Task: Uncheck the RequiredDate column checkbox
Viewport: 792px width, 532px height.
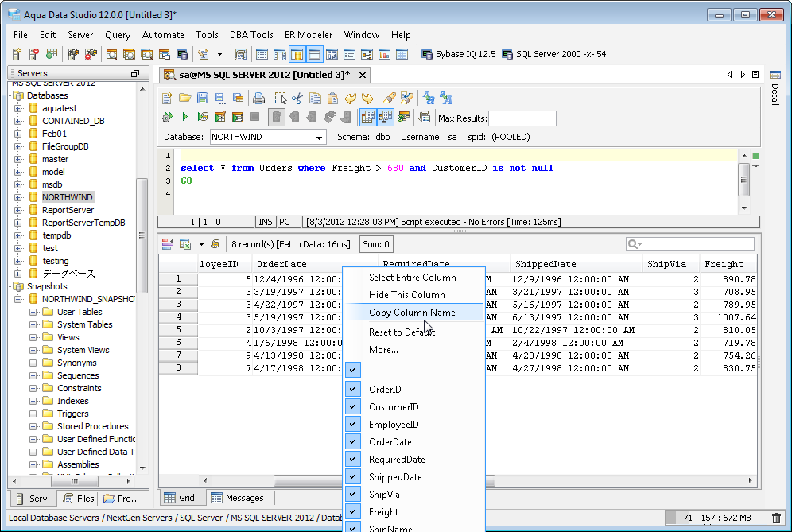Action: [x=353, y=460]
